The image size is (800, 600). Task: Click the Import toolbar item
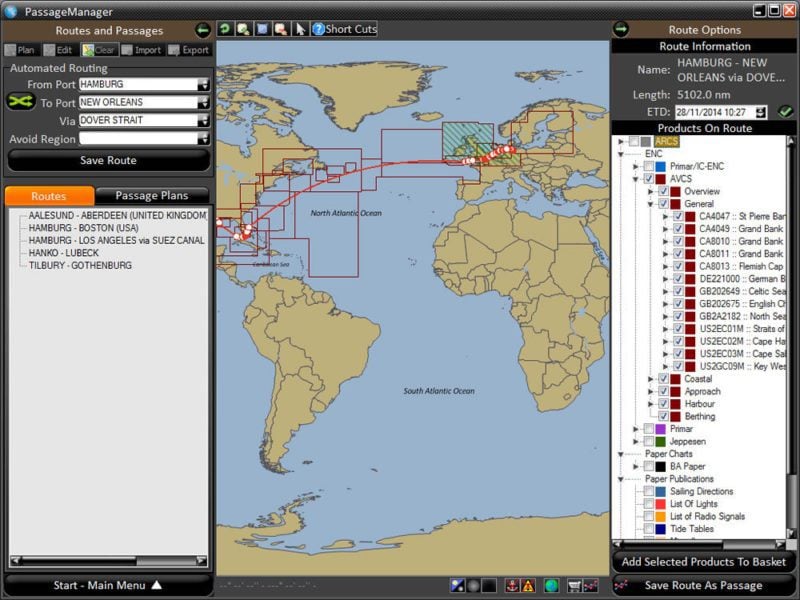[141, 50]
